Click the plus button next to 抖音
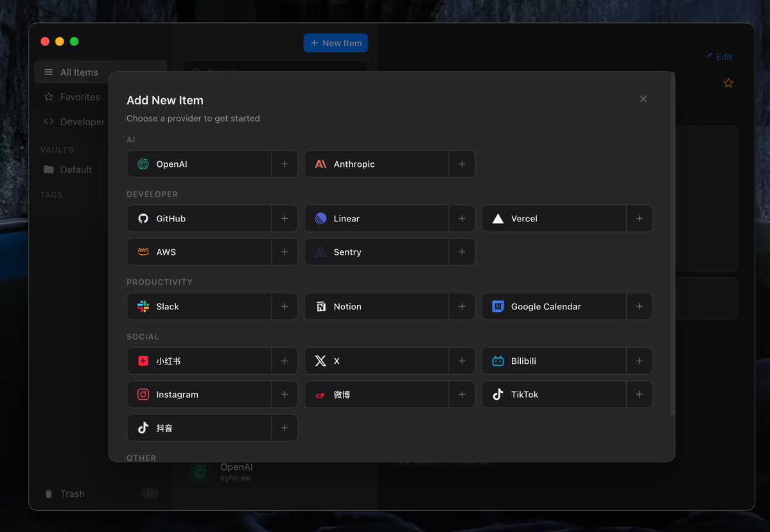 pyautogui.click(x=284, y=427)
